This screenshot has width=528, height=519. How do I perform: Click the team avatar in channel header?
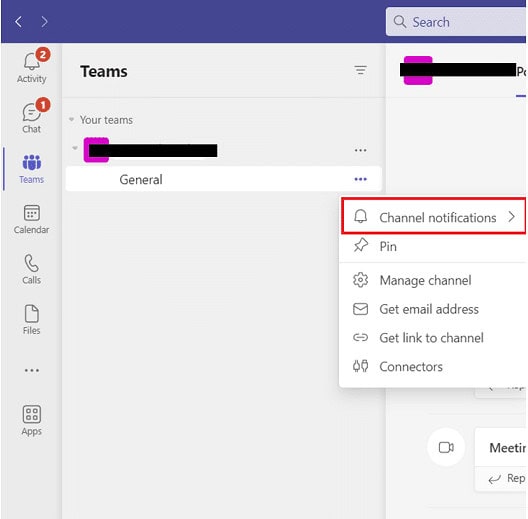coord(418,70)
